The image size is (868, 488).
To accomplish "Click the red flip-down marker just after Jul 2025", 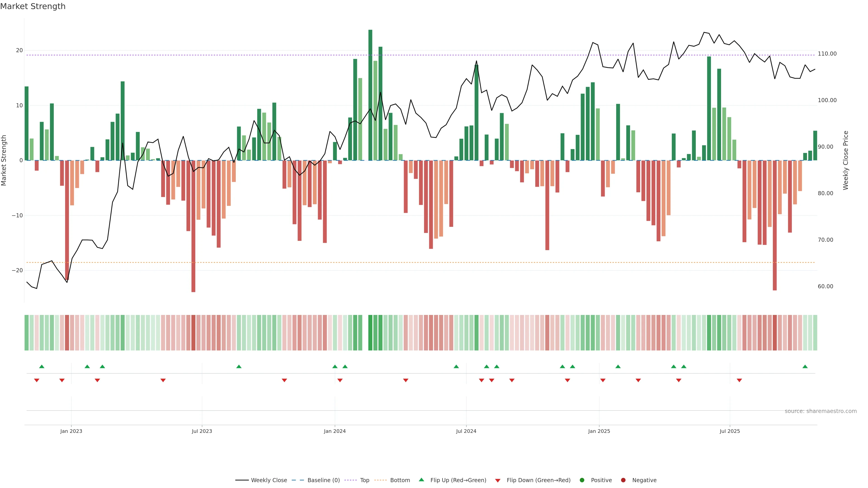I will click(x=739, y=380).
